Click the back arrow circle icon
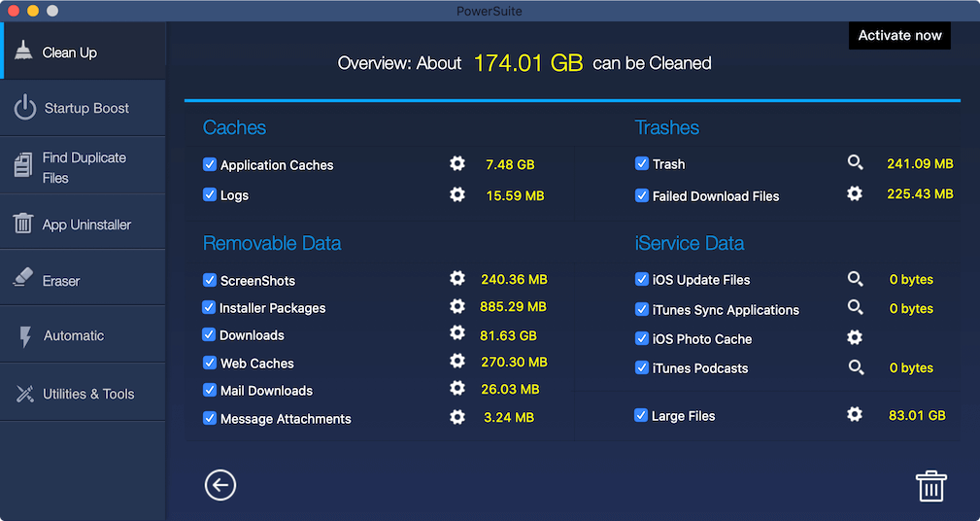 point(220,485)
